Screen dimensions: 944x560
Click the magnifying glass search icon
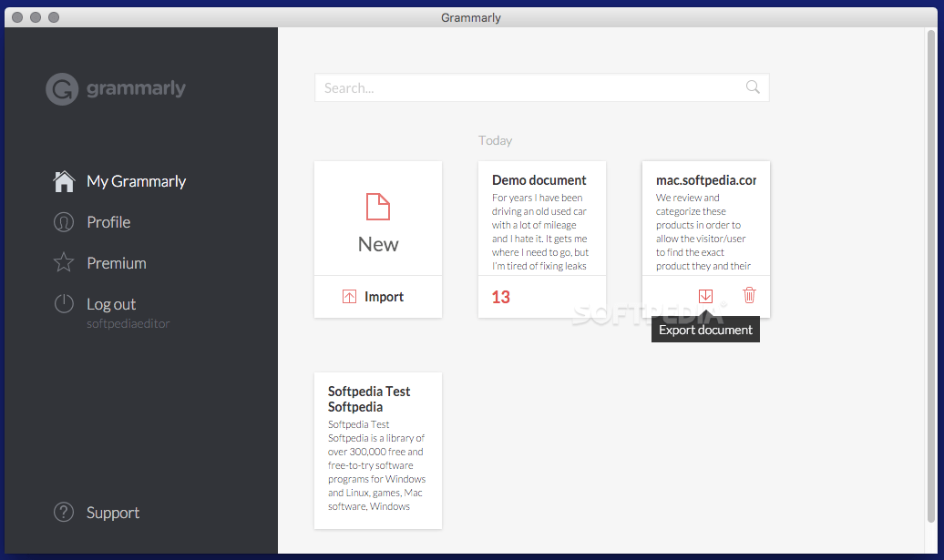click(x=753, y=87)
